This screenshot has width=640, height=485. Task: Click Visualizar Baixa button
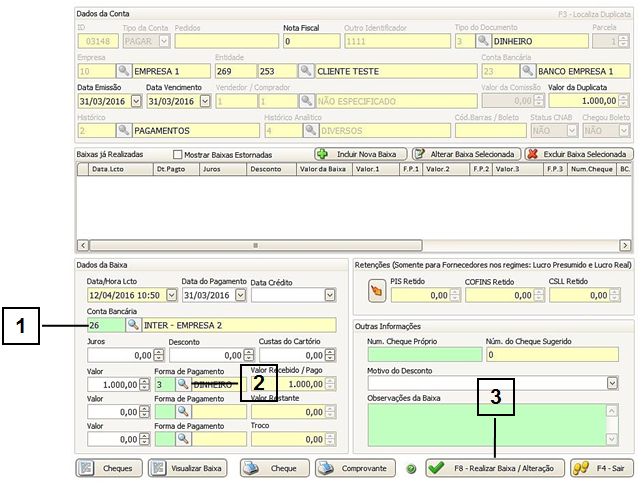[x=187, y=468]
